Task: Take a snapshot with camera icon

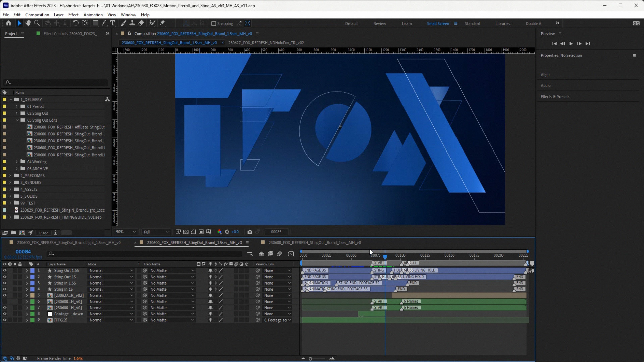Action: click(250, 232)
